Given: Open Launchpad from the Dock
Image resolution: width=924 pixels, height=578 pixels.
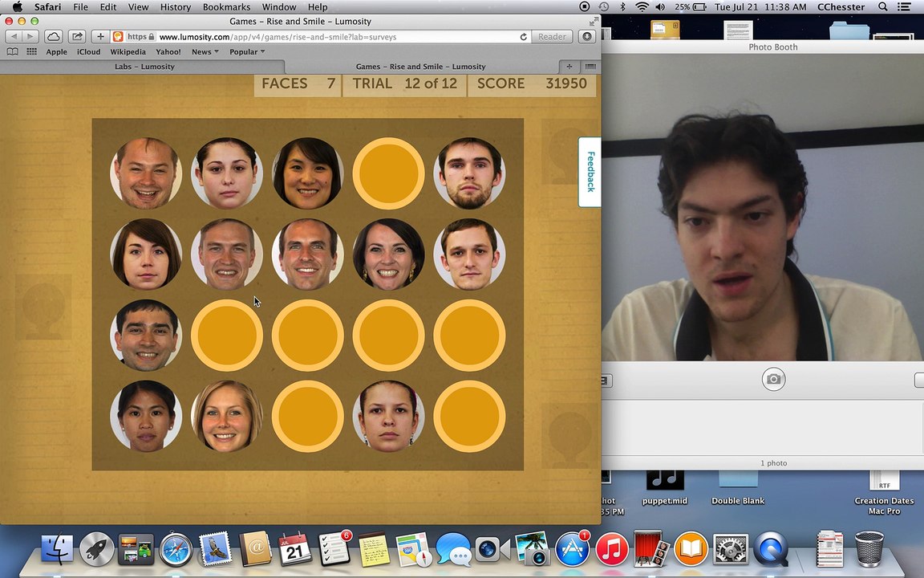Looking at the screenshot, I should pos(96,549).
